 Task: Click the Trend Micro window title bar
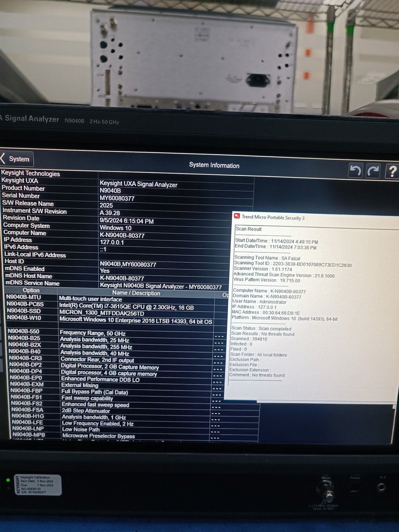316,218
